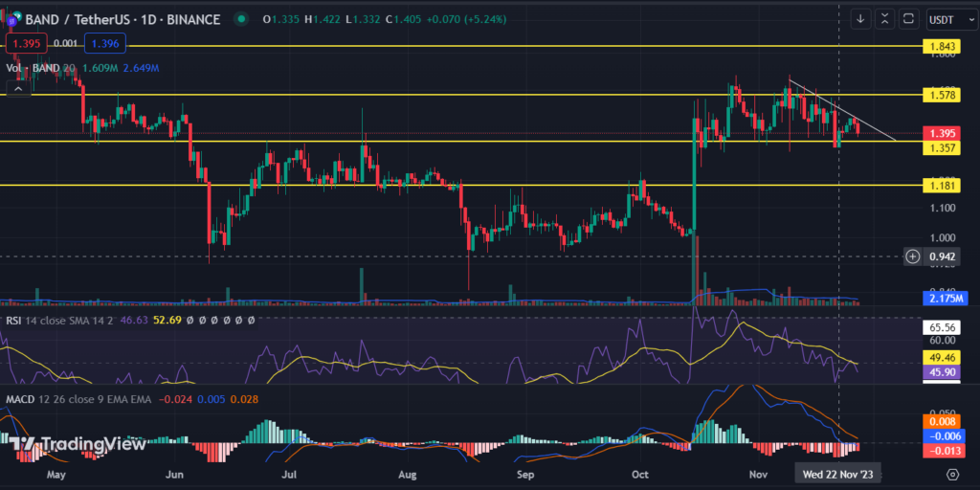
Task: Click the blue 1.396 buy button
Action: [105, 43]
